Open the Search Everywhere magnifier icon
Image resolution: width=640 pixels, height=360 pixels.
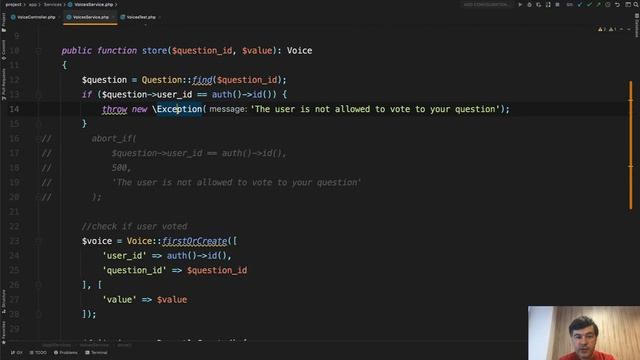coord(636,4)
